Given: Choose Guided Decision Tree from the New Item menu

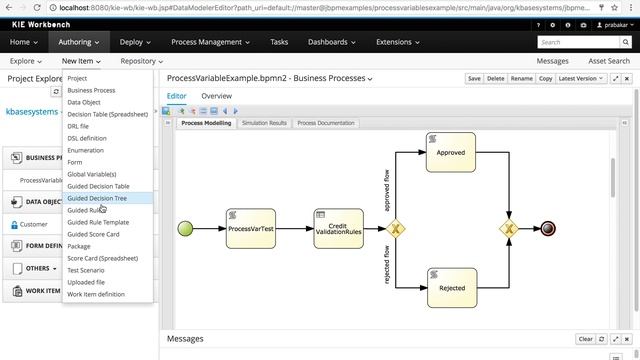Looking at the screenshot, I should tap(108, 198).
